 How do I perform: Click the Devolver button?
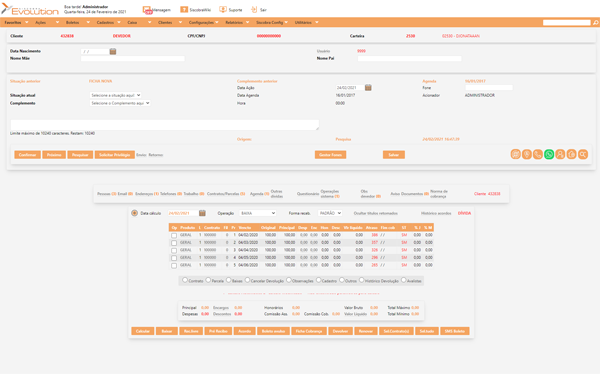340,331
